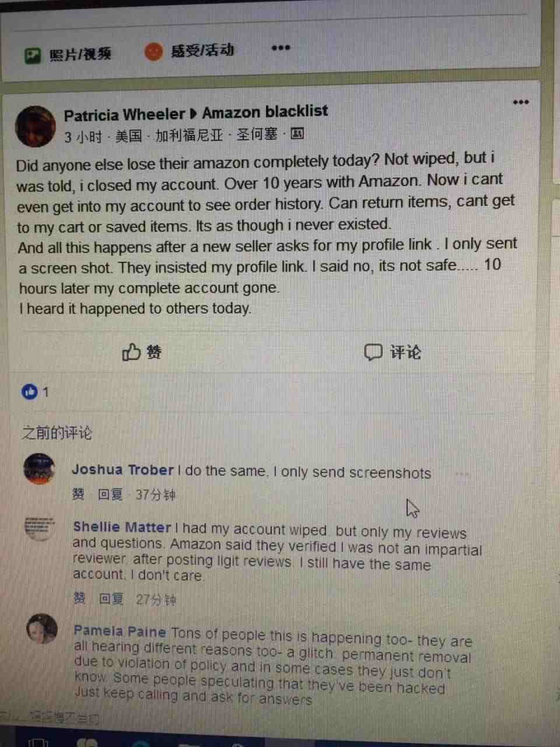View who reacted via blue like icon
560x747 pixels.
(29, 392)
